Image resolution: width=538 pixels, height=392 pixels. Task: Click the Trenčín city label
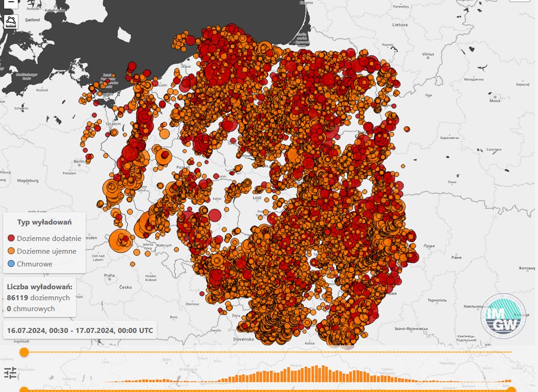(216, 330)
